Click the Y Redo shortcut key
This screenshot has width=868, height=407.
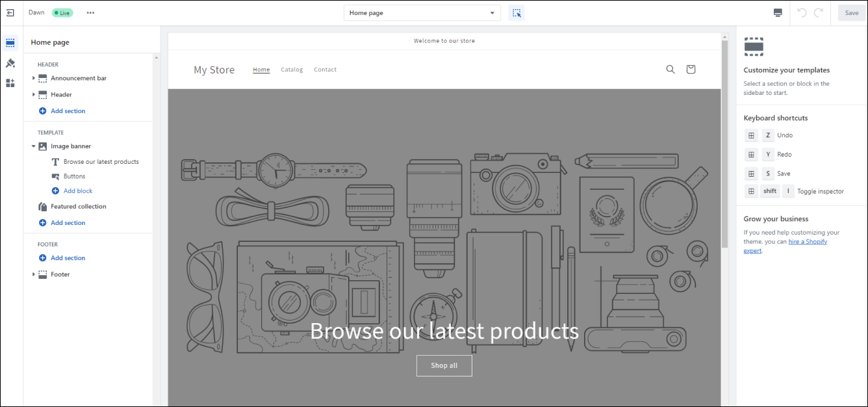(768, 155)
